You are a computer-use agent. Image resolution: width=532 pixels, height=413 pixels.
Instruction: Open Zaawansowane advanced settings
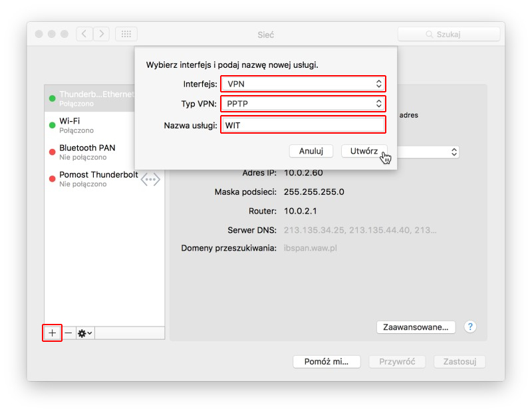[x=416, y=327]
